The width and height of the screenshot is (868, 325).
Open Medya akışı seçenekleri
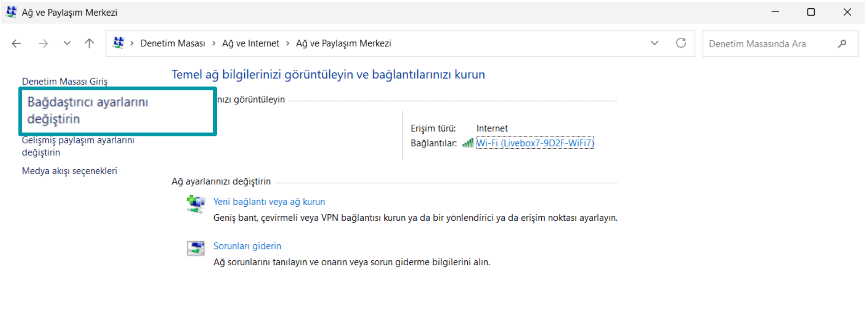click(x=69, y=171)
